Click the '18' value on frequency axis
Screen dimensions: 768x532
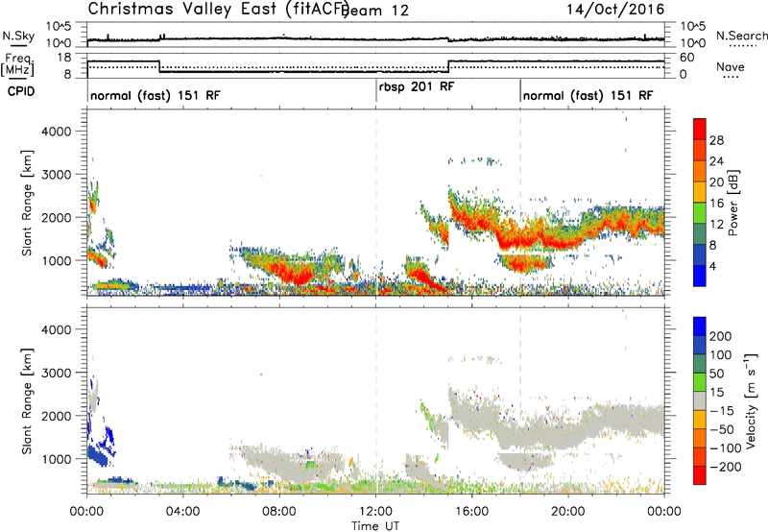(x=64, y=58)
